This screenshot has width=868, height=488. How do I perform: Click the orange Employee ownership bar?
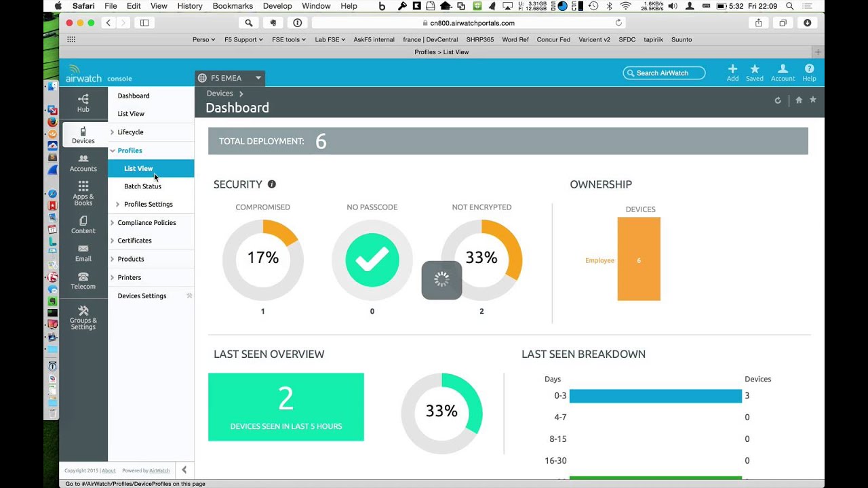(x=639, y=259)
